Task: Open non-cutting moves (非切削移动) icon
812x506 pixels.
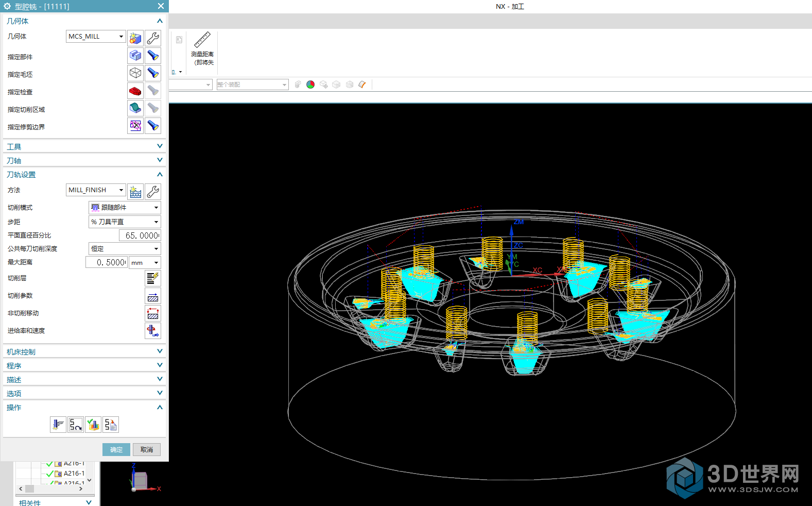Action: (153, 313)
